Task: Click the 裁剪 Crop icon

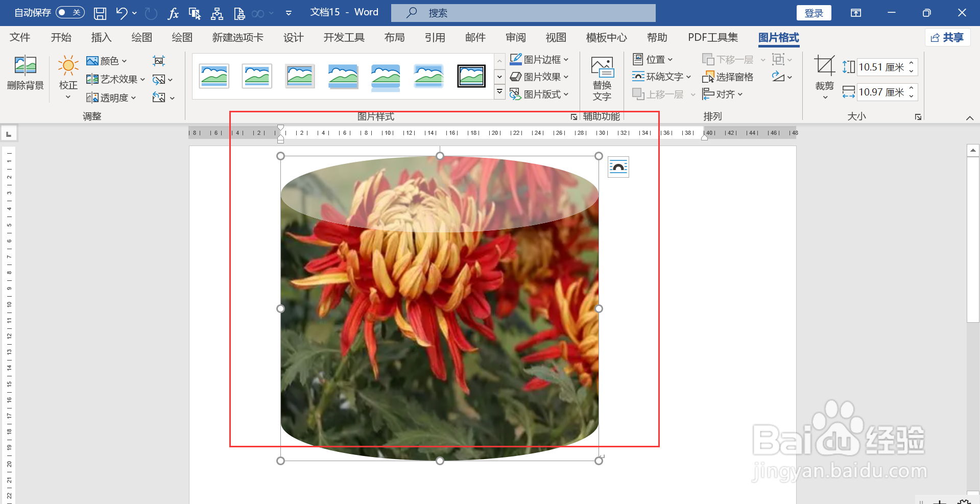Action: click(x=824, y=66)
